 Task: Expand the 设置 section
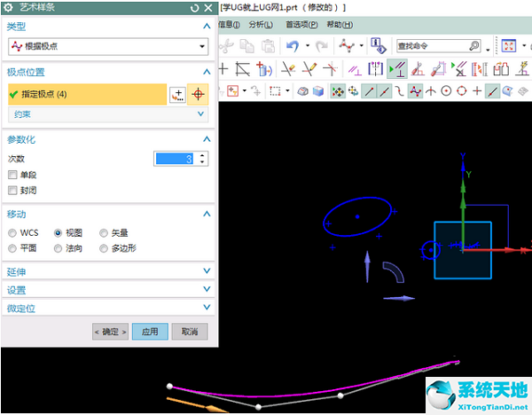pos(207,289)
